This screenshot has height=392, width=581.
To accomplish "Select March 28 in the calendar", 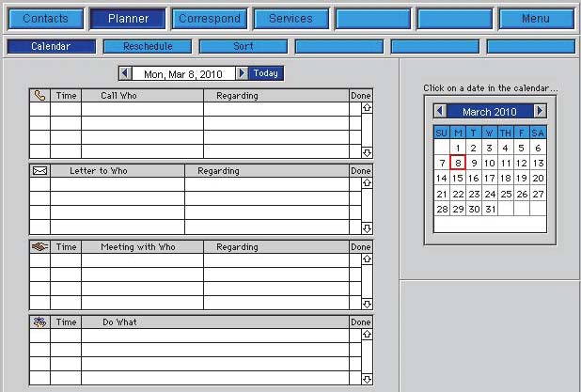I will click(x=442, y=209).
